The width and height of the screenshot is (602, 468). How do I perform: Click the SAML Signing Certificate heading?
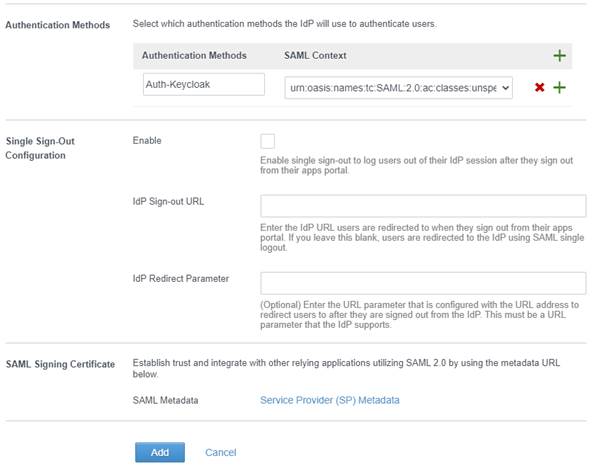[60, 362]
